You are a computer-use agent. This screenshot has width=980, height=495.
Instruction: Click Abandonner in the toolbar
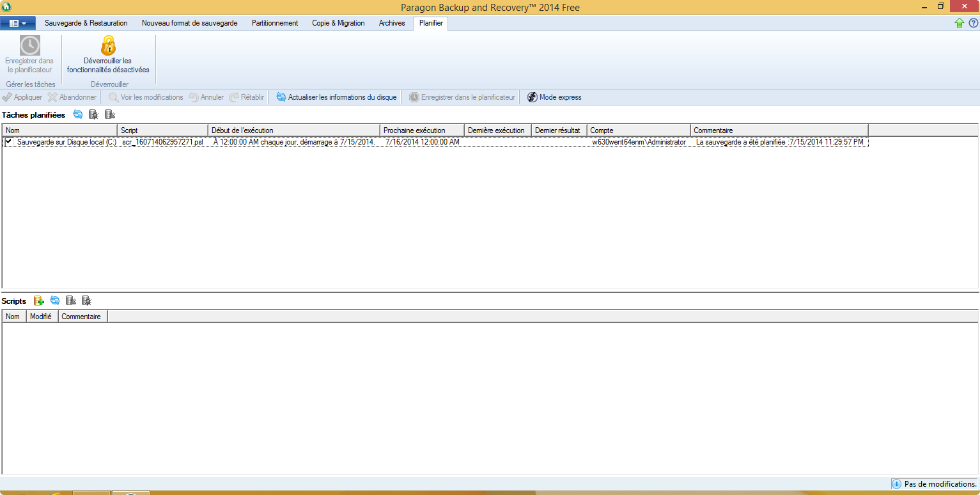coord(72,97)
